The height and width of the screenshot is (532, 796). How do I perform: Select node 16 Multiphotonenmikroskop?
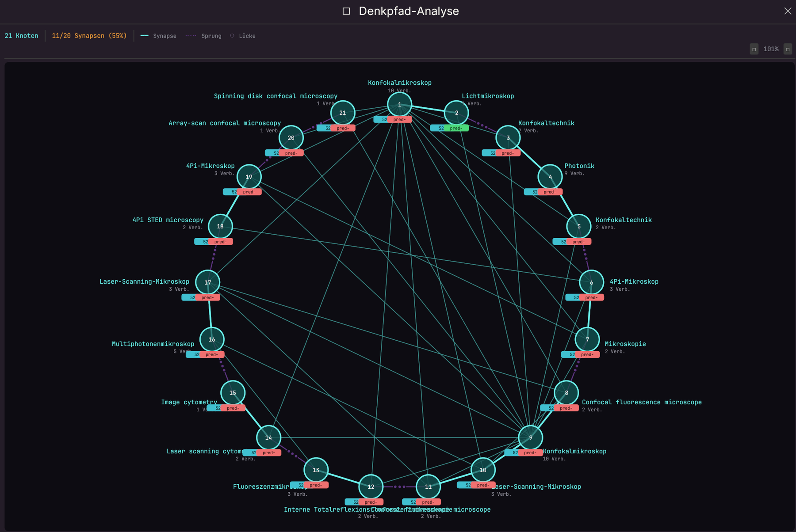coord(212,339)
